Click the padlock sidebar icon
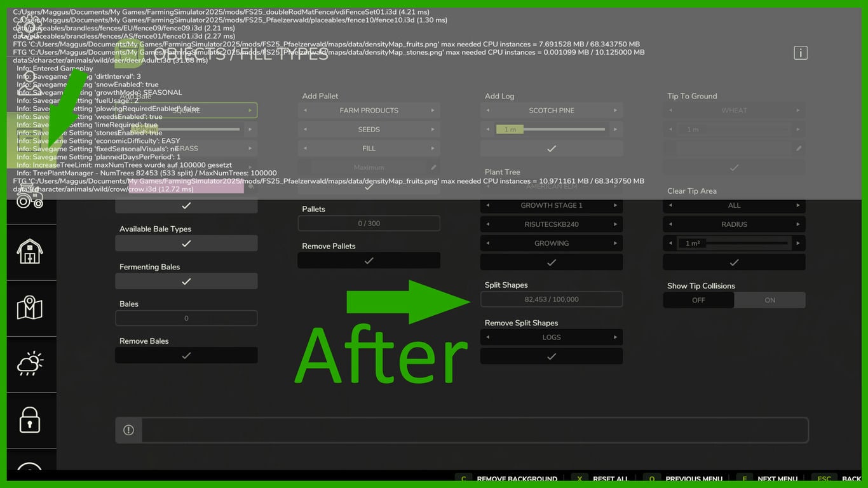 tap(30, 420)
